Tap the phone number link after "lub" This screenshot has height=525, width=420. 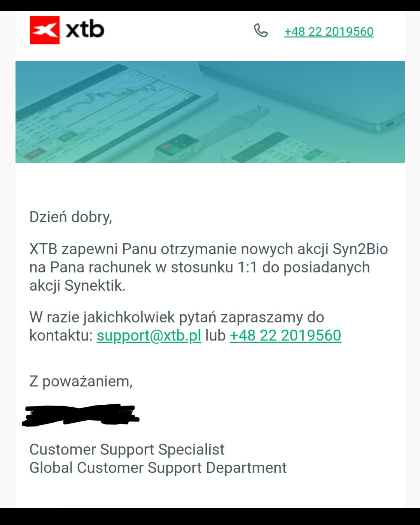pos(285,335)
